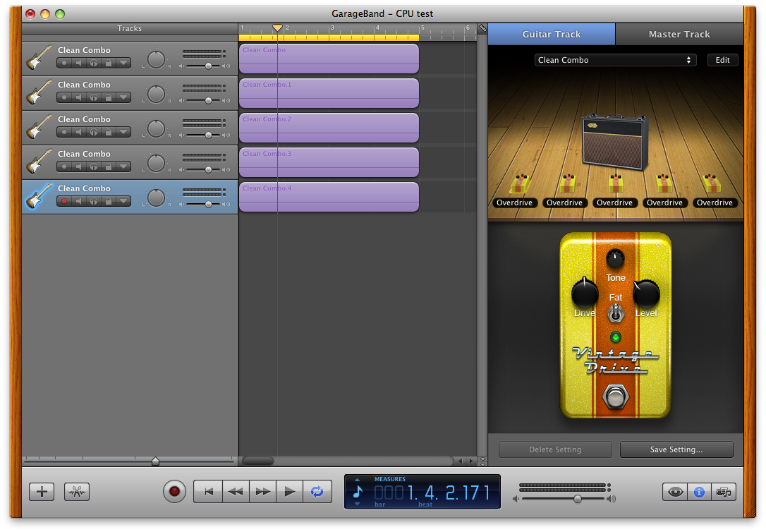Image resolution: width=766 pixels, height=532 pixels.
Task: Open the Clean Combo preset pop-up menu
Action: pos(615,60)
